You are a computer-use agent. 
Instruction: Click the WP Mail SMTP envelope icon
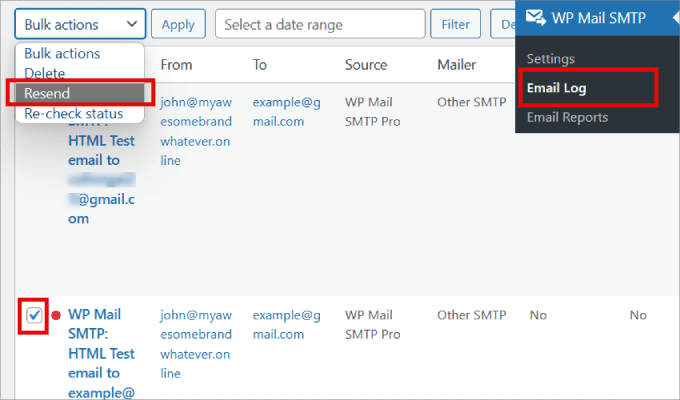[x=535, y=17]
